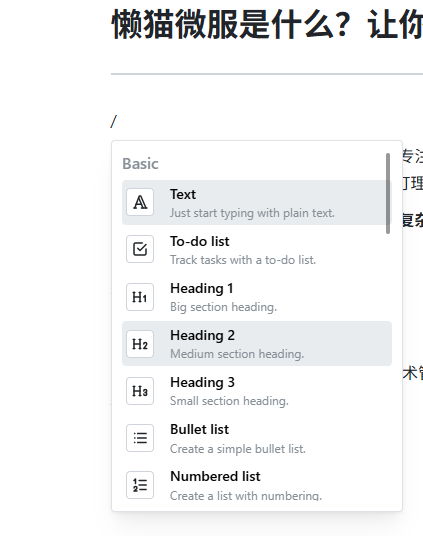Click the page title heading text
The image size is (423, 536).
(267, 24)
